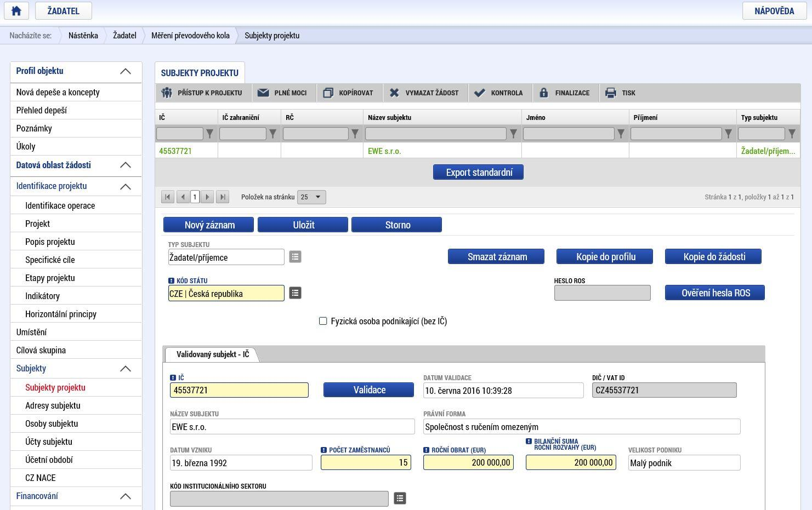
Task: Go to the home page icon
Action: (x=16, y=10)
